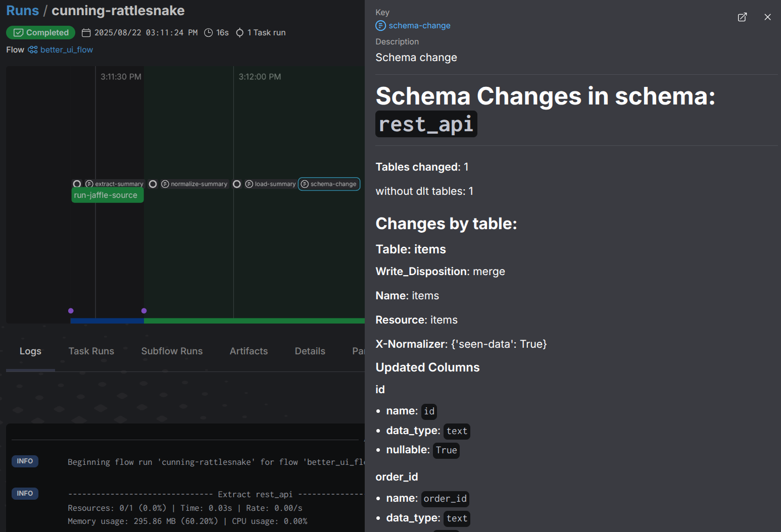Click the task run icon before '1 Task run'

point(240,33)
